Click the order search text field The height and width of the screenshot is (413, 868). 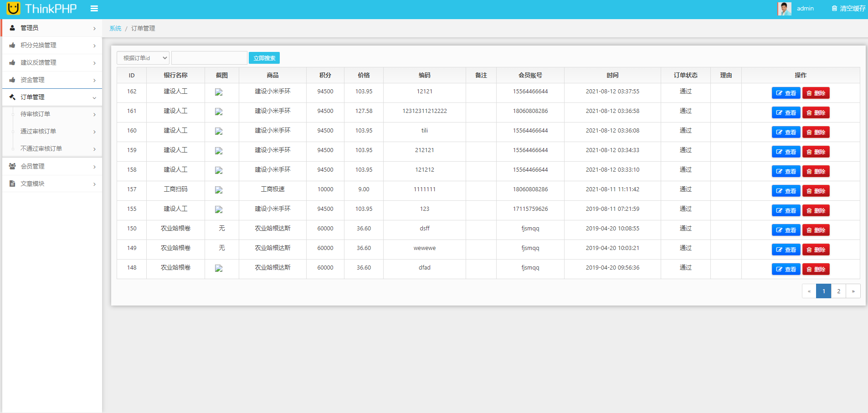pos(209,58)
